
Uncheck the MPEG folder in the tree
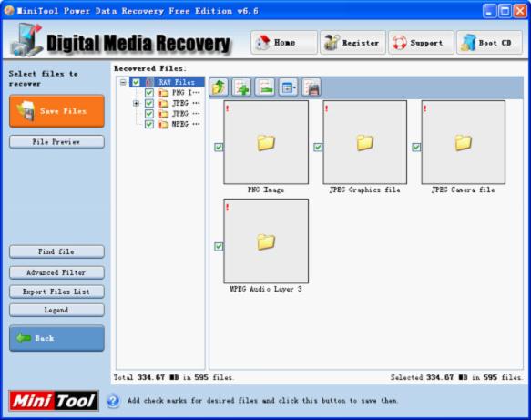pyautogui.click(x=149, y=124)
